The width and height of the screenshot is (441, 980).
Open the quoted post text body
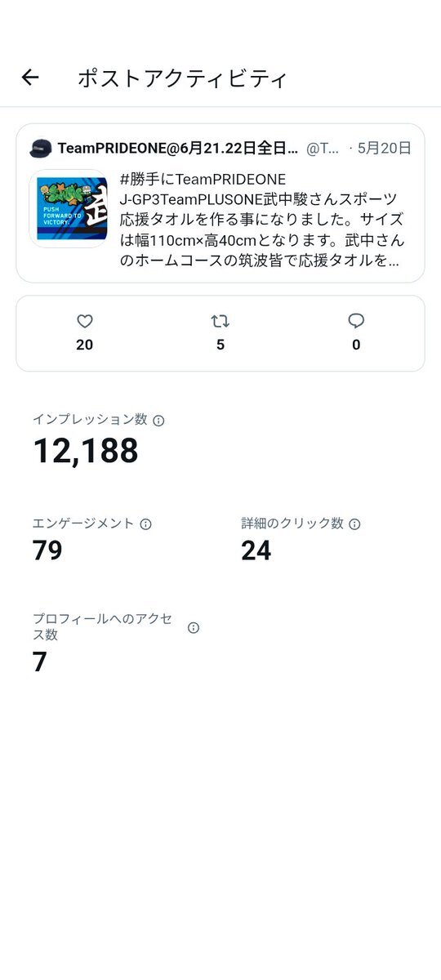click(x=261, y=220)
